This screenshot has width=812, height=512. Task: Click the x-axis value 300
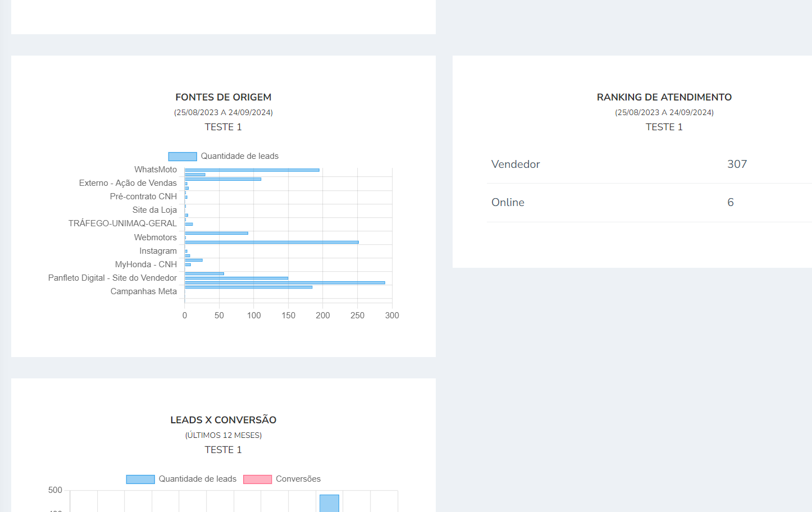coord(392,316)
